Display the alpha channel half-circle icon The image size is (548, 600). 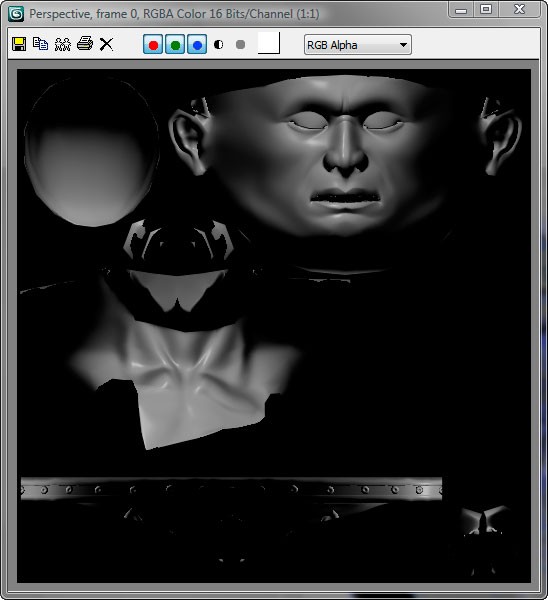(x=219, y=45)
